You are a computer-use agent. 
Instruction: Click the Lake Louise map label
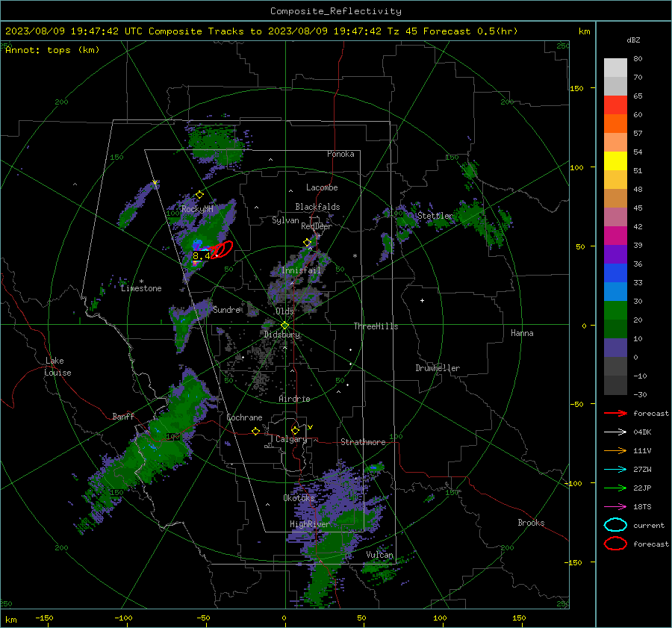(58, 367)
